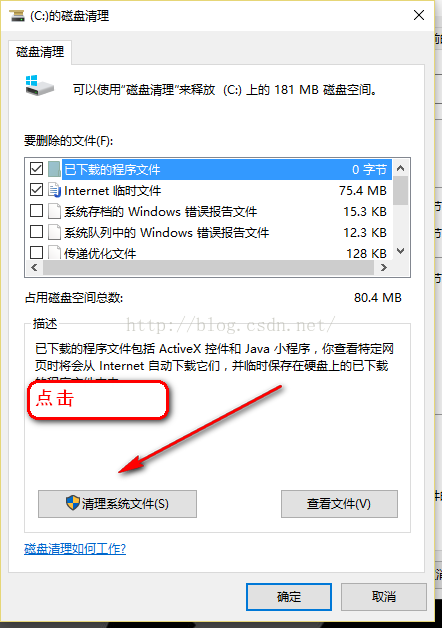The image size is (442, 628).
Task: Enable the 系统存档的 Windows 错误报告文件 checkbox
Action: coord(36,210)
